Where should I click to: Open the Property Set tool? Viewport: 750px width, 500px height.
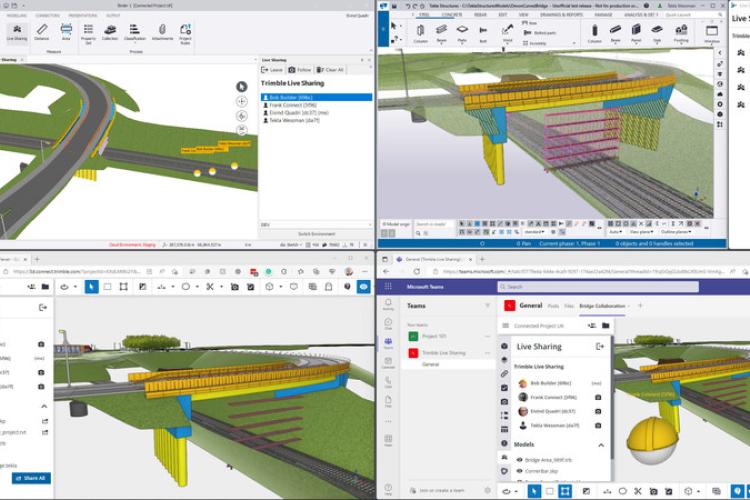pos(88,33)
